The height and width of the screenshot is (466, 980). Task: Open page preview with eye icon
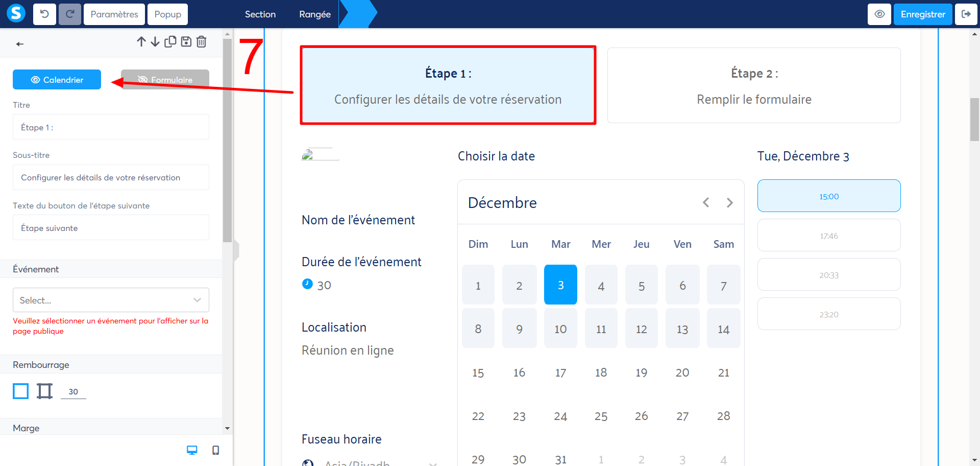pyautogui.click(x=879, y=14)
